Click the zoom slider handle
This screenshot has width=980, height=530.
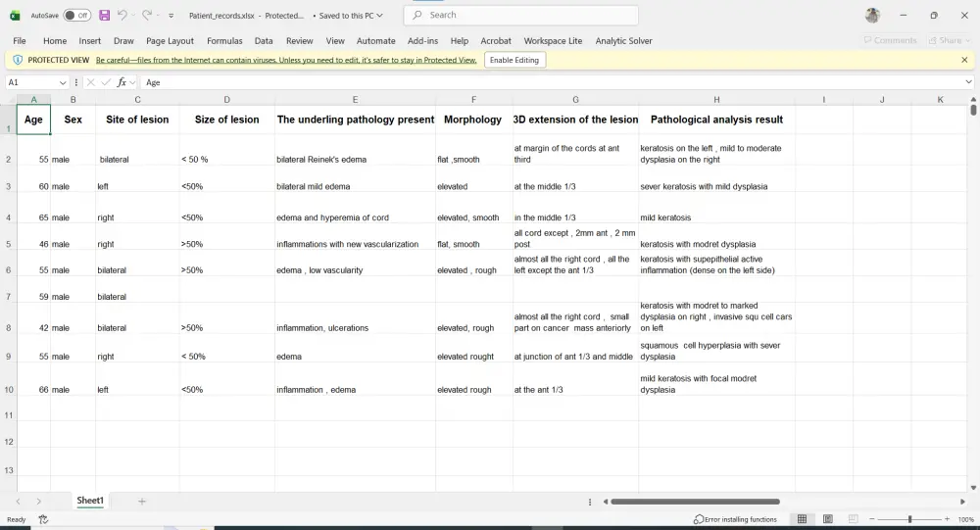pos(910,519)
